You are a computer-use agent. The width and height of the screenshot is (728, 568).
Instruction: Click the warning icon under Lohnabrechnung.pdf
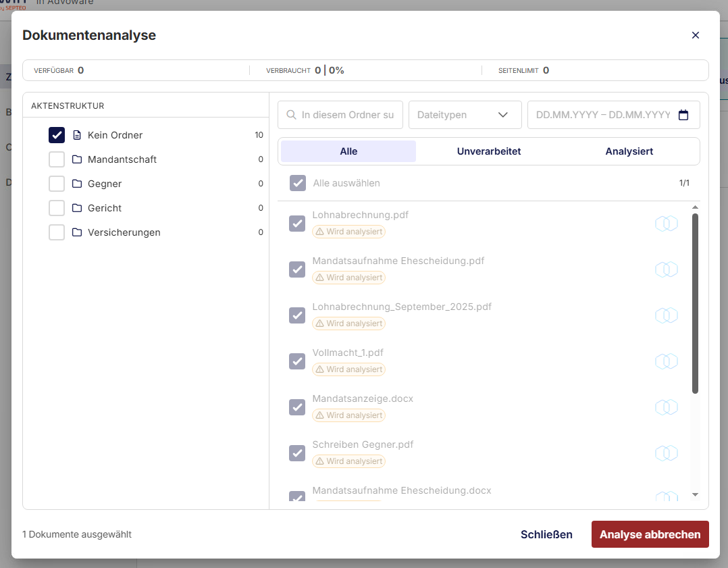pyautogui.click(x=320, y=231)
